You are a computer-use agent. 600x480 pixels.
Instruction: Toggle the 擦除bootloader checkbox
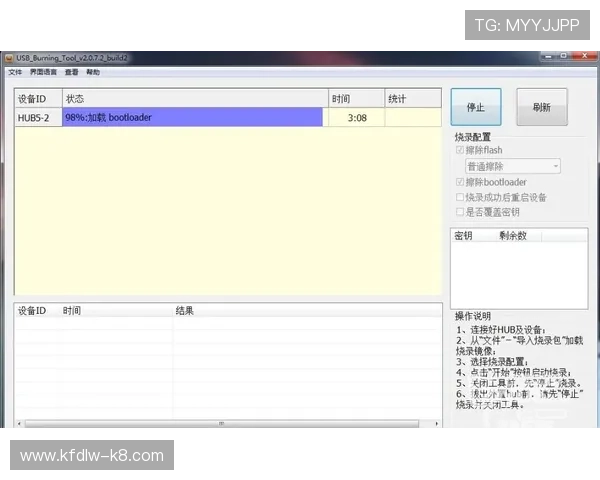[x=460, y=182]
